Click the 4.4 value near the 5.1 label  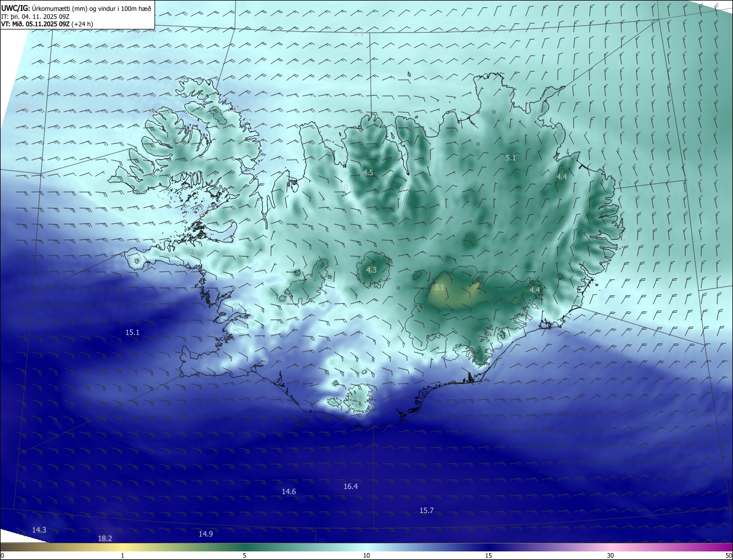point(562,177)
